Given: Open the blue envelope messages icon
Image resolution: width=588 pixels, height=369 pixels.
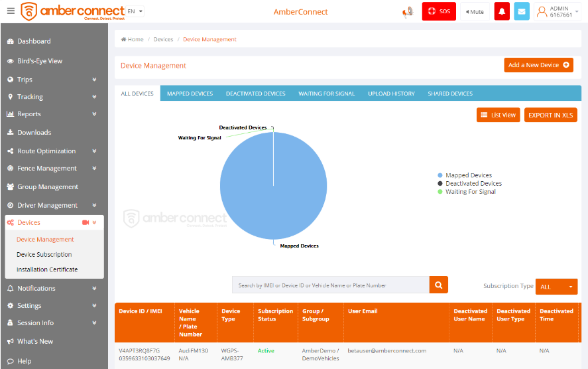Looking at the screenshot, I should point(521,11).
